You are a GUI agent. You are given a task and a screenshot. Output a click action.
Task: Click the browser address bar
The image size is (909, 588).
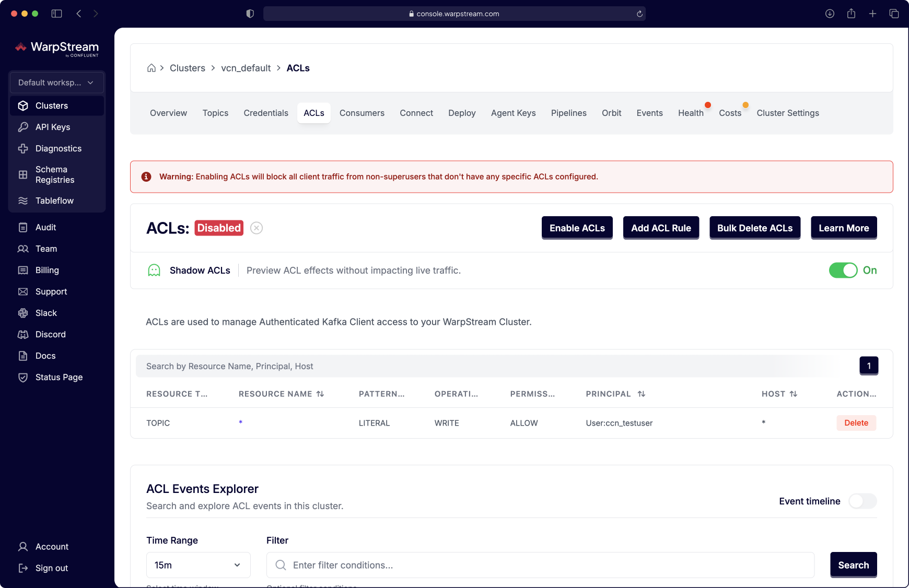click(454, 14)
